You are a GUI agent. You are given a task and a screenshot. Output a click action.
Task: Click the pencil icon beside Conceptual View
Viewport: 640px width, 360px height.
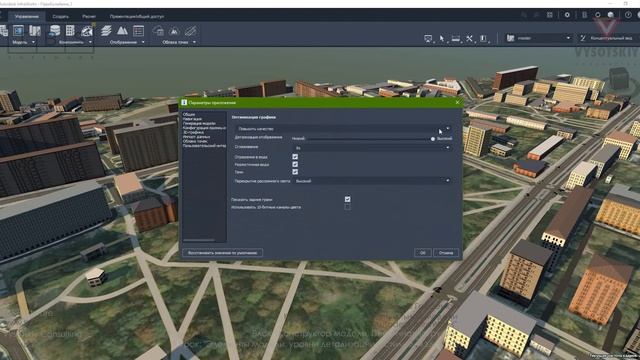tap(583, 38)
